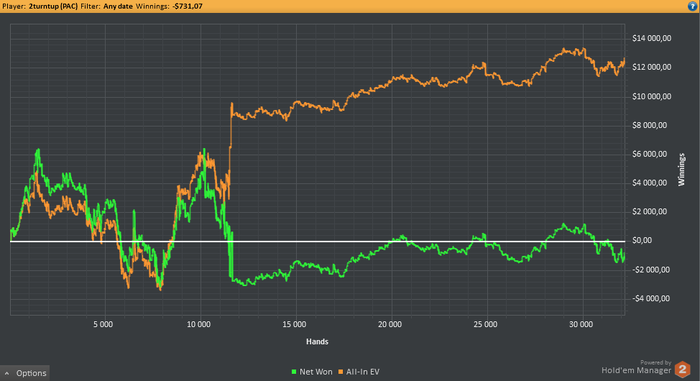The image size is (700, 381).
Task: Click the Winnings y-axis title
Action: (681, 169)
